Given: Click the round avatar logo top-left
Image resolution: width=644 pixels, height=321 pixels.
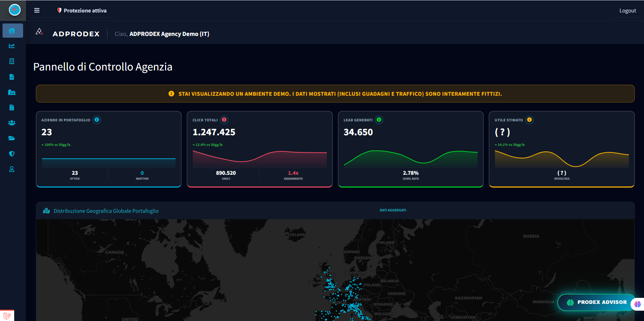Looking at the screenshot, I should (x=15, y=10).
